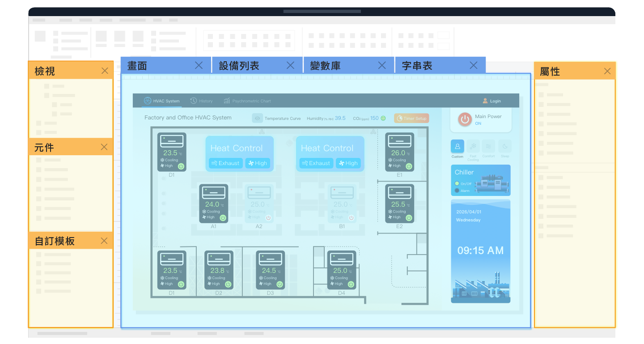The image size is (644, 344).
Task: Click the Login user icon
Action: pos(485,101)
